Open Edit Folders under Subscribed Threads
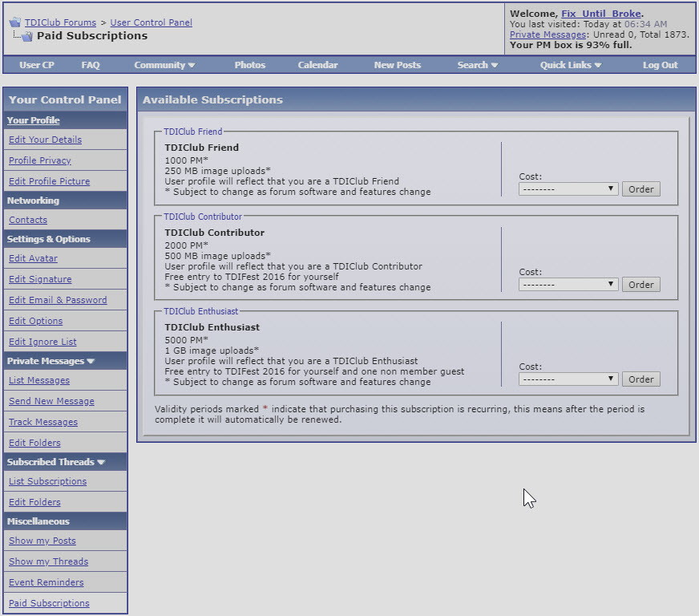 tap(34, 502)
